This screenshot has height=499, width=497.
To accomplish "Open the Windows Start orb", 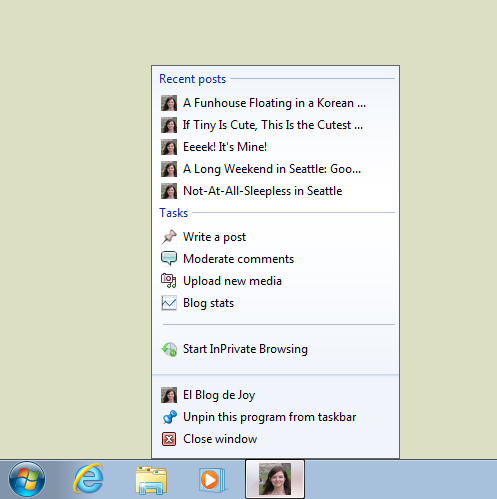I will [27, 480].
